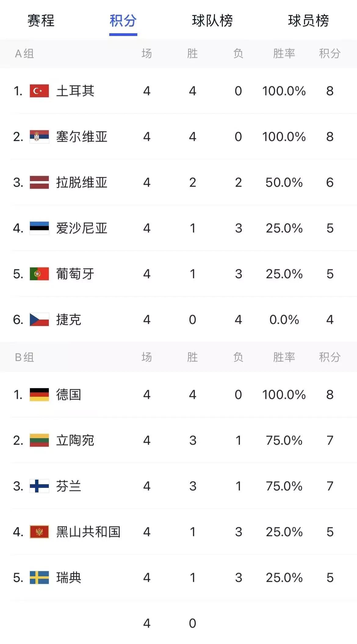
Task: Tap the Germany flag icon
Action: tap(39, 395)
